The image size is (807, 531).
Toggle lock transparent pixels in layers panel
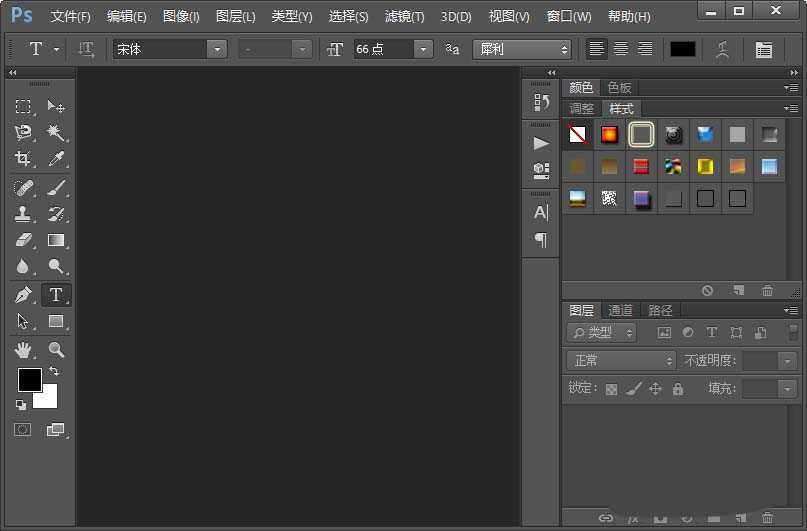coord(611,389)
